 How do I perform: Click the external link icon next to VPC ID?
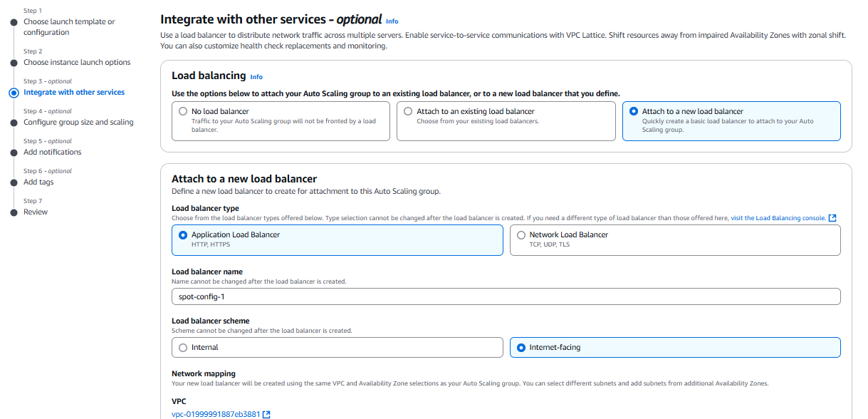point(266,414)
